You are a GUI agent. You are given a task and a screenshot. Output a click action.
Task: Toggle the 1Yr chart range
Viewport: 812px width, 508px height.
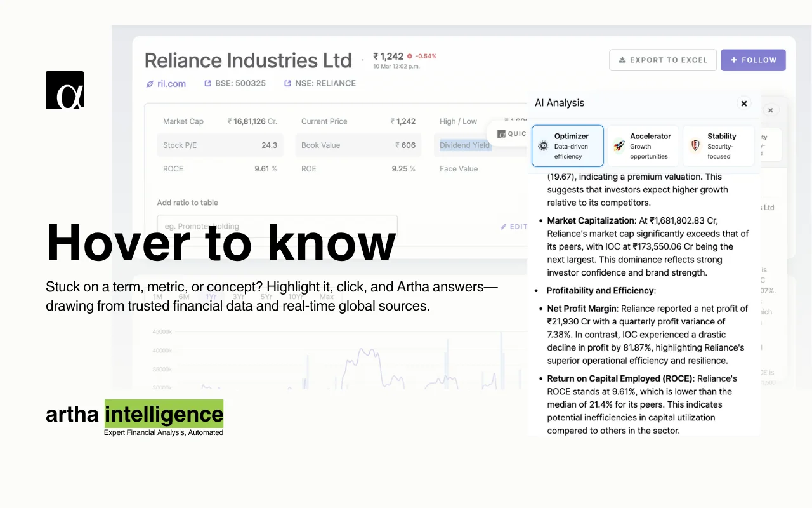[x=211, y=296]
